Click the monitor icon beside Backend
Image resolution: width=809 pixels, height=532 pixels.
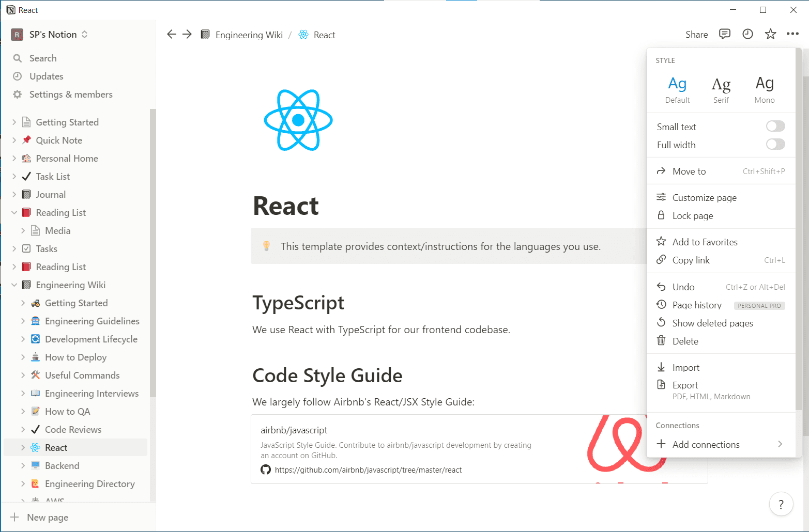pos(35,465)
